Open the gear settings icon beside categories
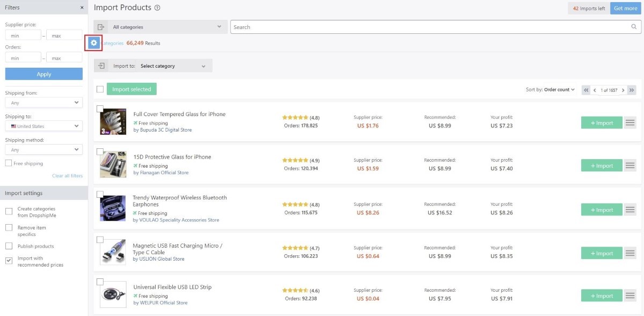The image size is (644, 316). pyautogui.click(x=94, y=43)
